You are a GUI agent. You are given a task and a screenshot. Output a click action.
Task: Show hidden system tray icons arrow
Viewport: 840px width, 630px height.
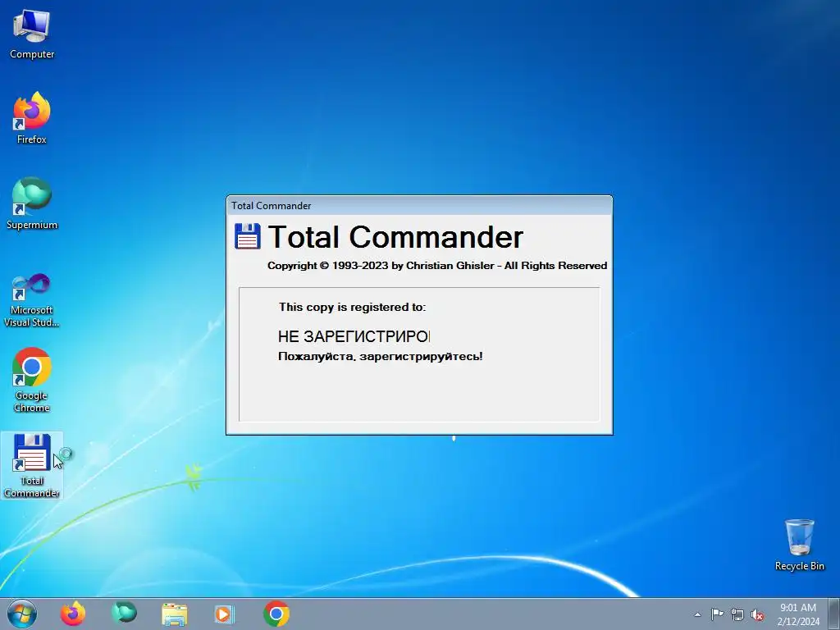(x=697, y=614)
